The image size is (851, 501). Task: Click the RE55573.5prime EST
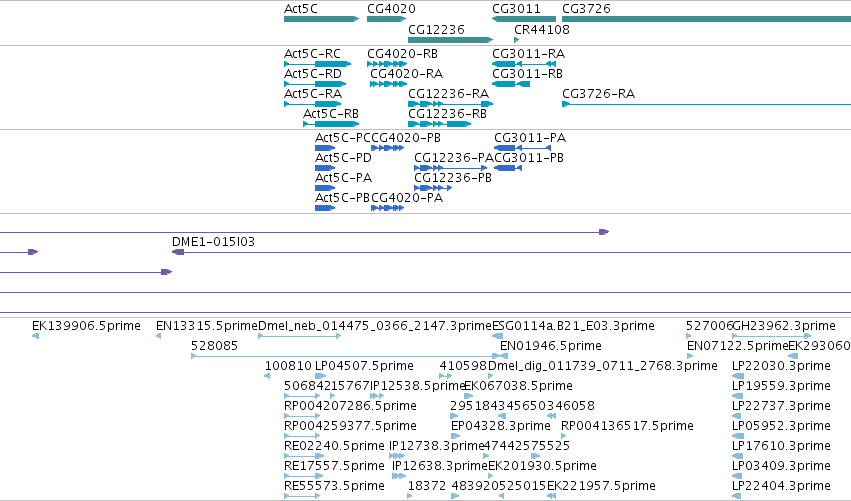(302, 497)
